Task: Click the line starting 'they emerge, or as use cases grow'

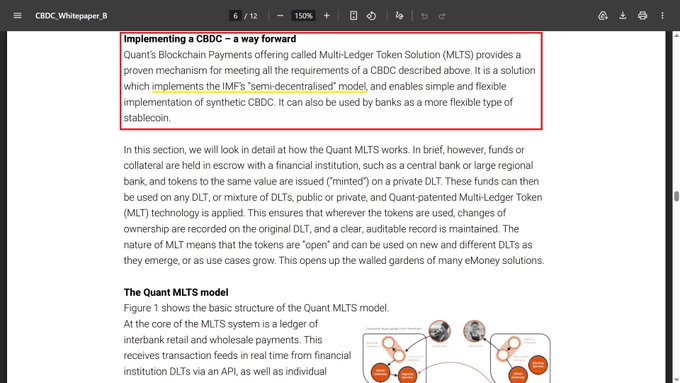Action: pyautogui.click(x=333, y=261)
